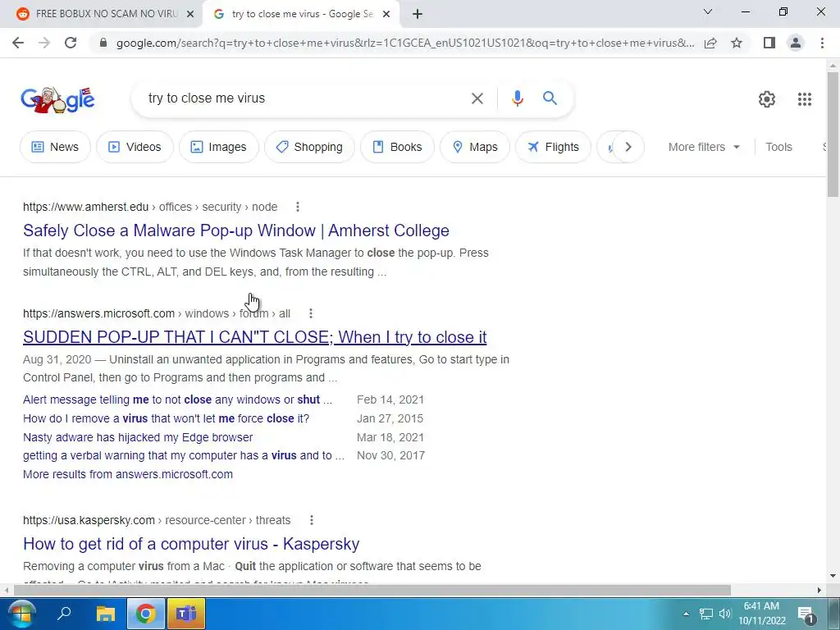
Task: Open volume control in tray
Action: (x=725, y=614)
